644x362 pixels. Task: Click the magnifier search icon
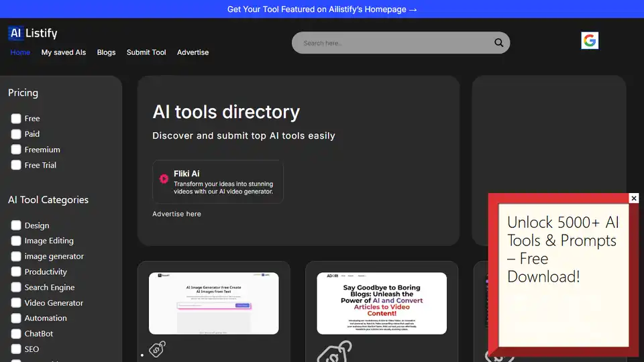[x=498, y=43]
